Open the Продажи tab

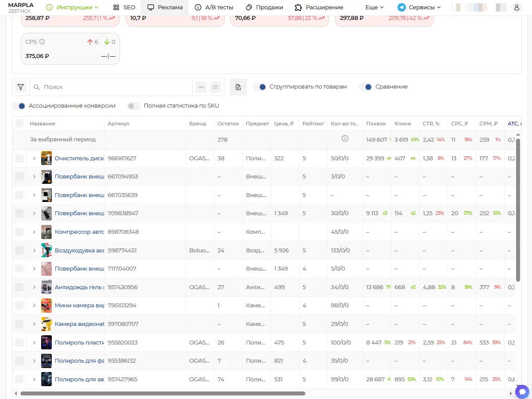(264, 8)
